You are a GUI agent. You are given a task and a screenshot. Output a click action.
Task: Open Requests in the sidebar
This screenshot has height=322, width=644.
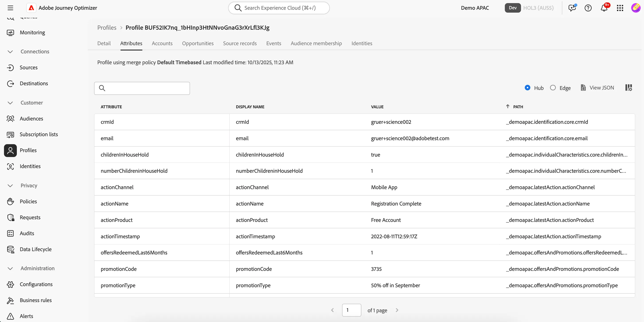pos(30,217)
